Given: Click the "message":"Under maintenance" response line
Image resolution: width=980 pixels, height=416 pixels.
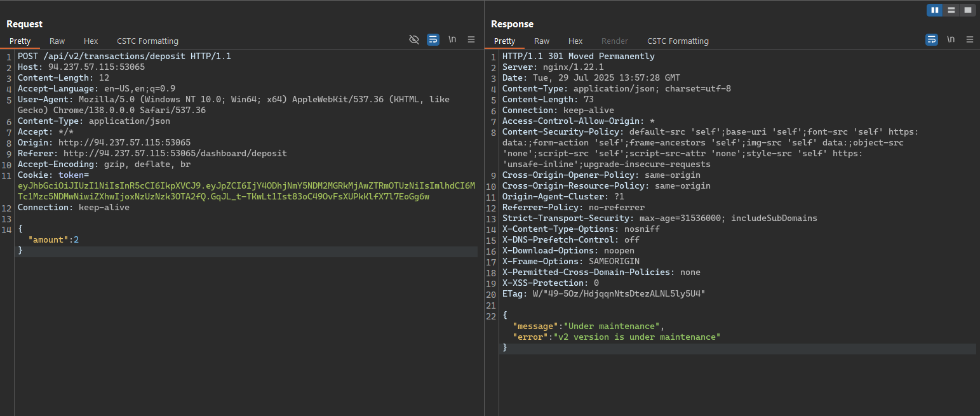Looking at the screenshot, I should (589, 326).
